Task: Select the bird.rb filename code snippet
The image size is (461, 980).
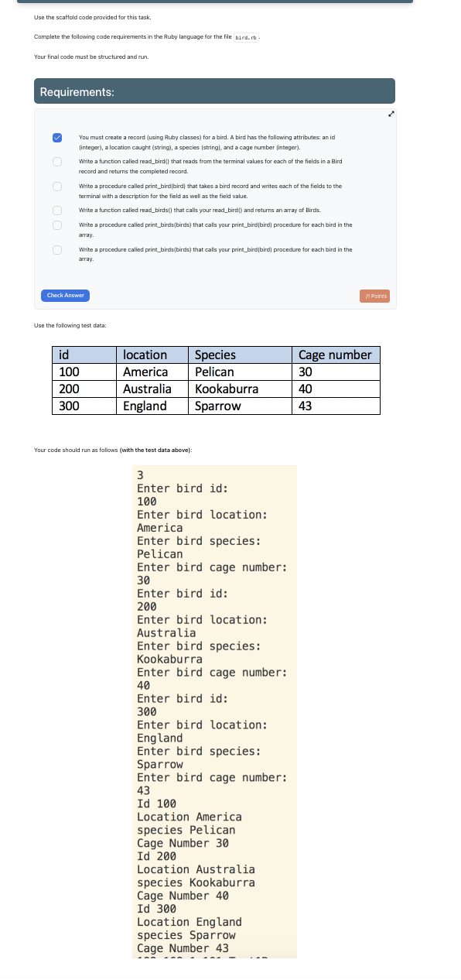Action: 248,36
